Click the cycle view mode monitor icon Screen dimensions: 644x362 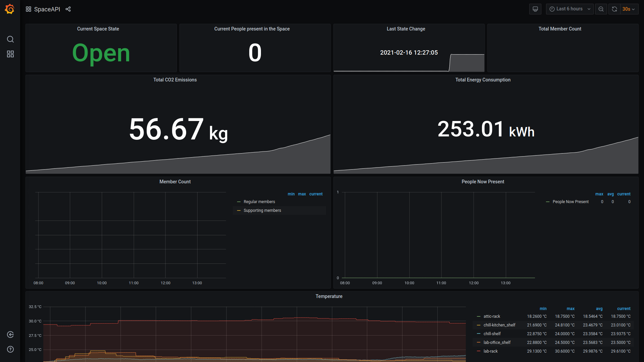[x=535, y=9]
